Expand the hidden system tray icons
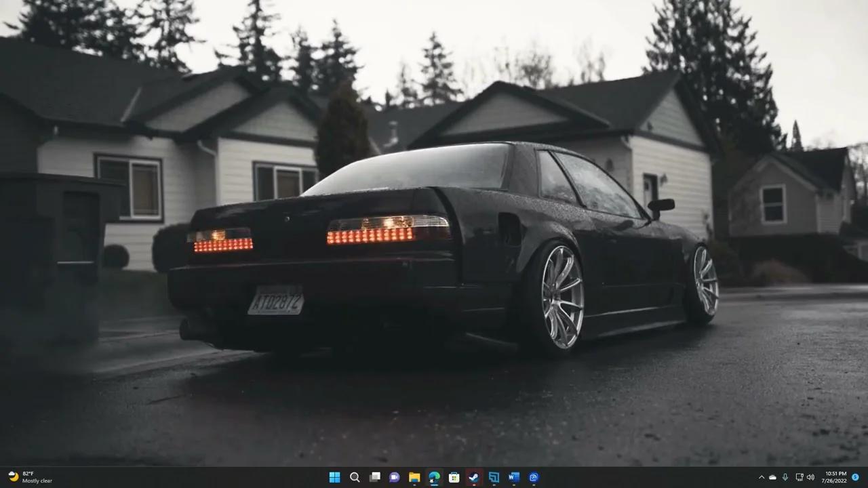The width and height of the screenshot is (868, 488). [x=761, y=477]
